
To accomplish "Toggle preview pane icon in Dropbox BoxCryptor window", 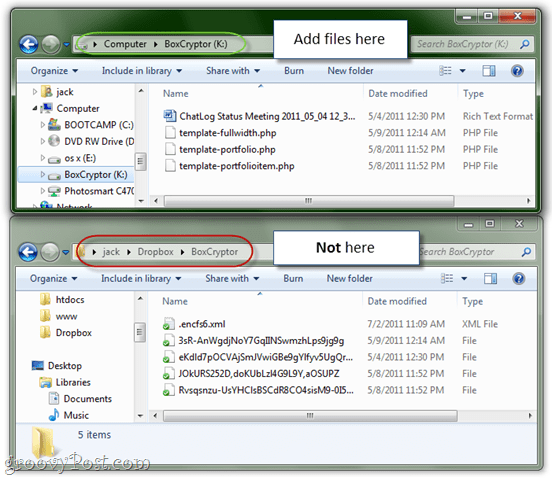I will 490,279.
